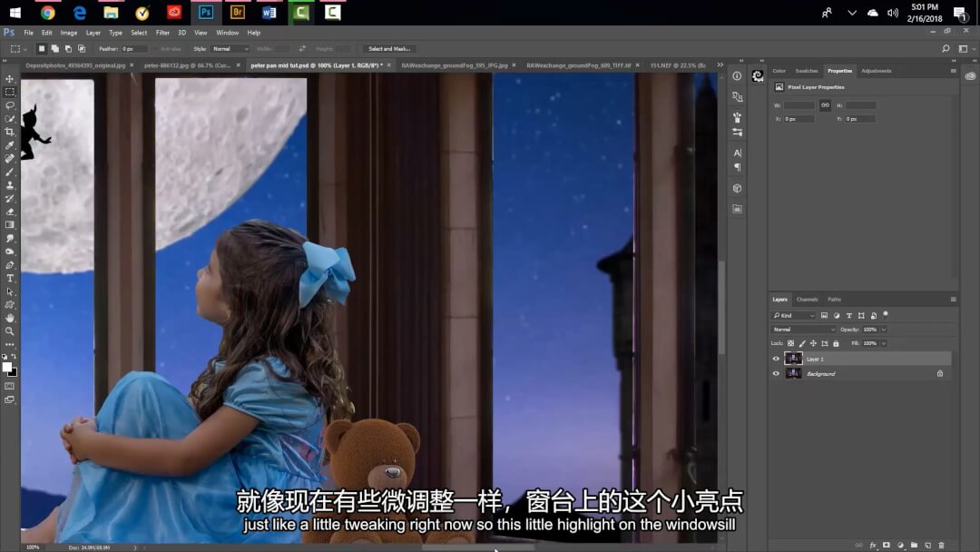Enable Intersect with Selection mode
Screen dimensions: 980x552
tap(82, 49)
